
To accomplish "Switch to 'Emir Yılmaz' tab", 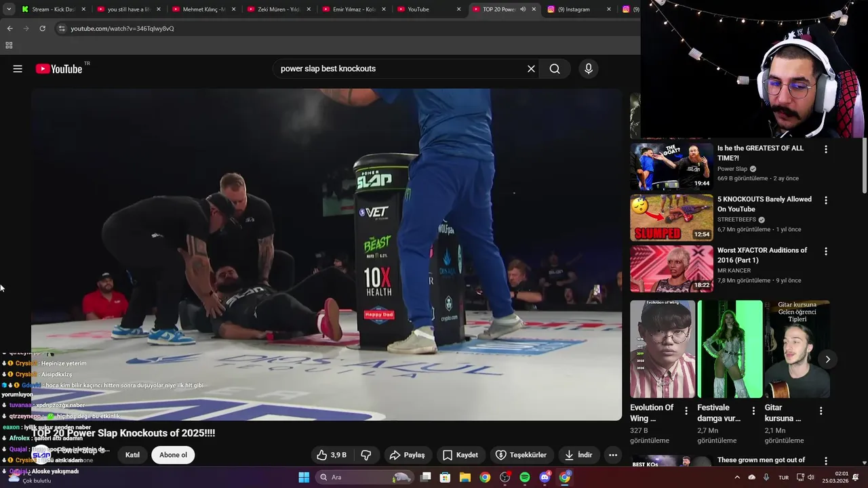I will (354, 9).
